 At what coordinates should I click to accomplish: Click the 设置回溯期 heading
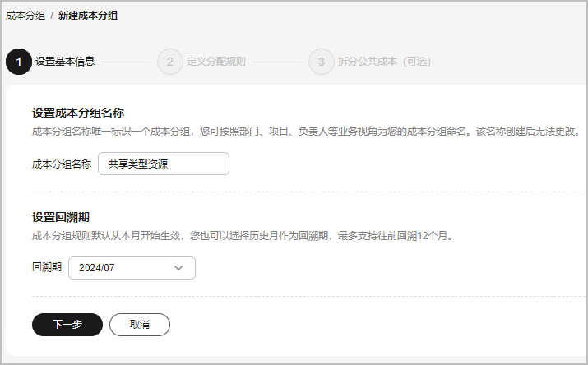click(61, 217)
